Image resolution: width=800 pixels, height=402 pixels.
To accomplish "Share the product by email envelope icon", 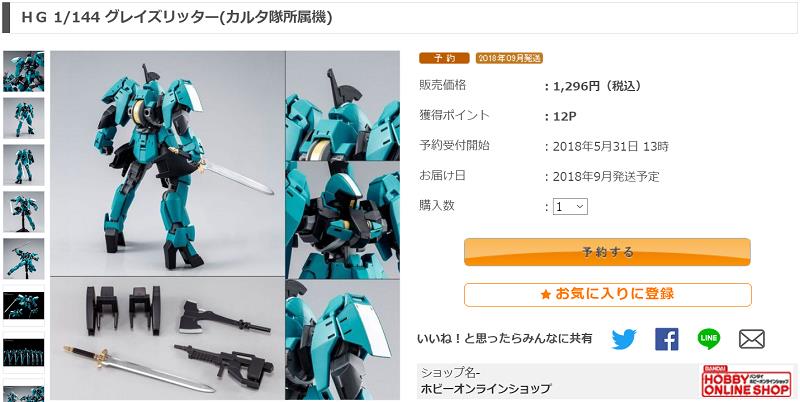I will [x=752, y=339].
